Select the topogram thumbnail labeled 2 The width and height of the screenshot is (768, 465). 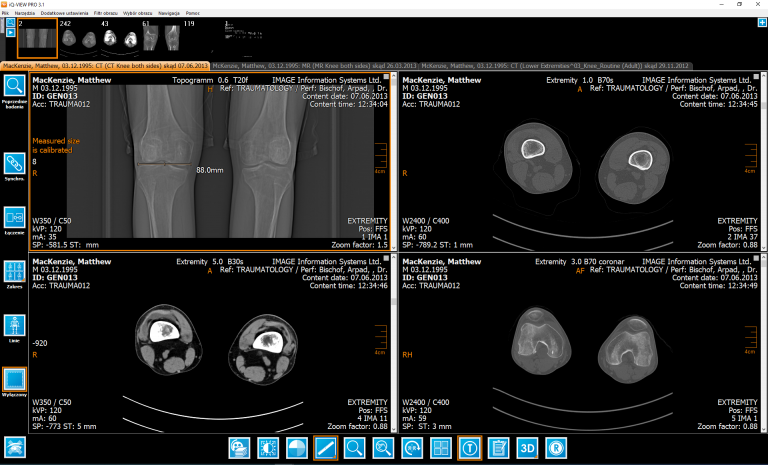point(37,39)
